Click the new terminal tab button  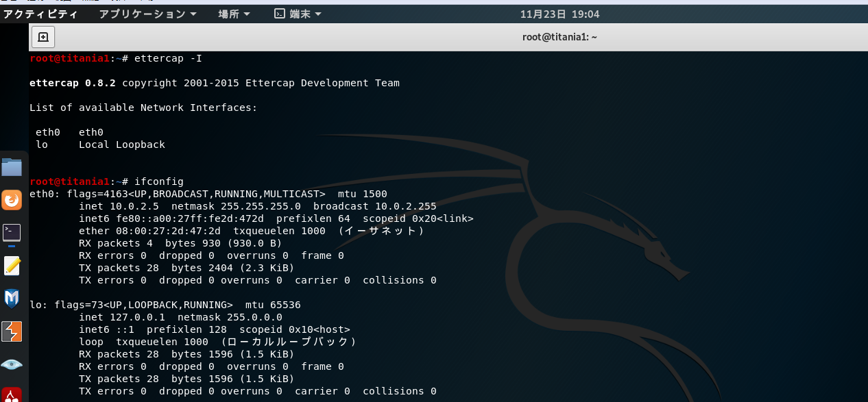tap(43, 37)
